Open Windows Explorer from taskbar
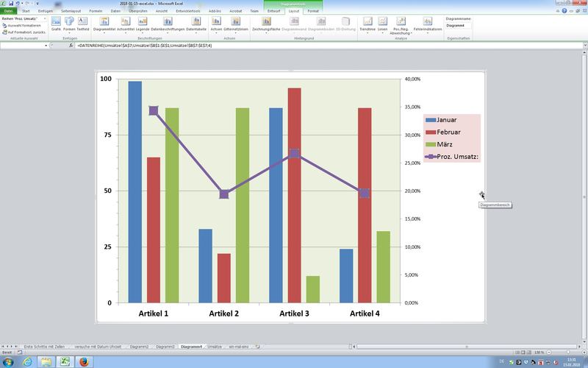 click(46, 362)
